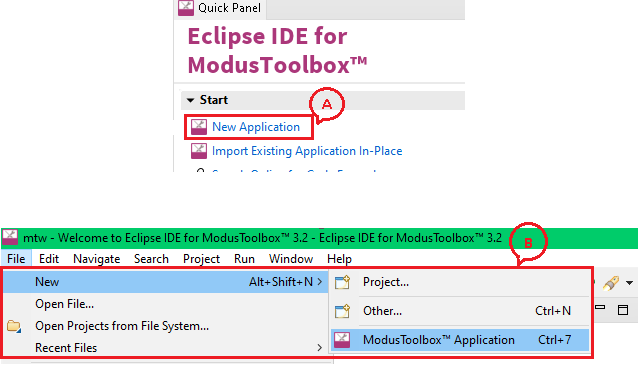Expand the Recent Files submenu
Screen dimensions: 641x371
[166, 348]
